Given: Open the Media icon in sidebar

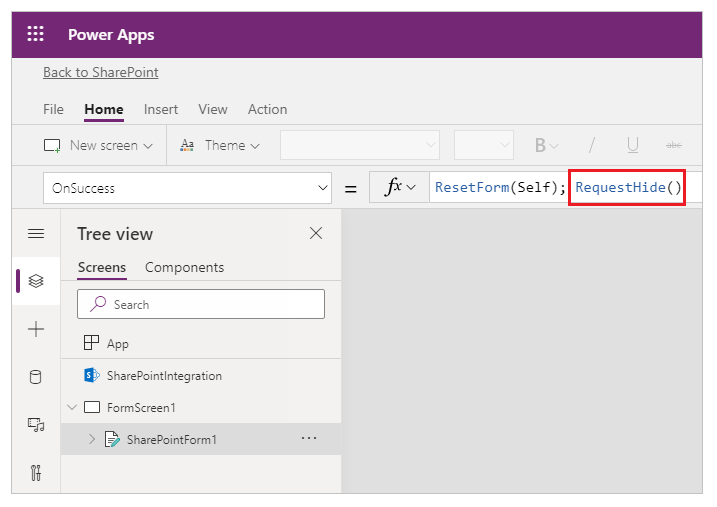Looking at the screenshot, I should [x=36, y=425].
